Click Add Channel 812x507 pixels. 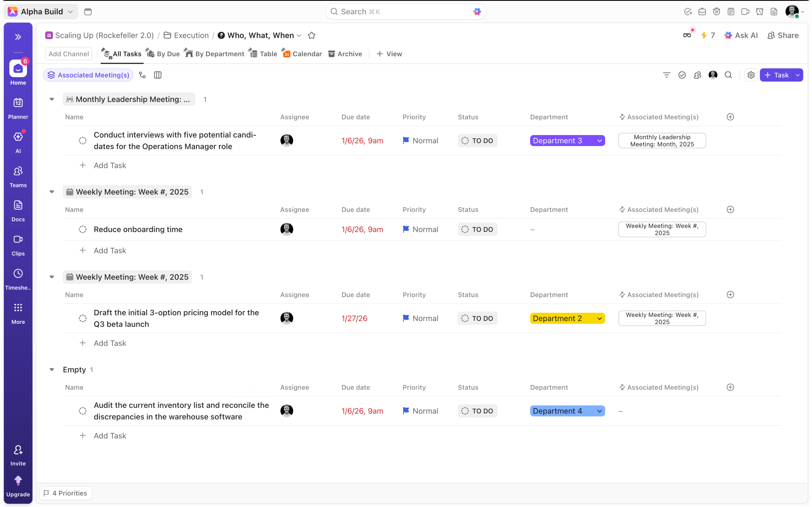68,54
